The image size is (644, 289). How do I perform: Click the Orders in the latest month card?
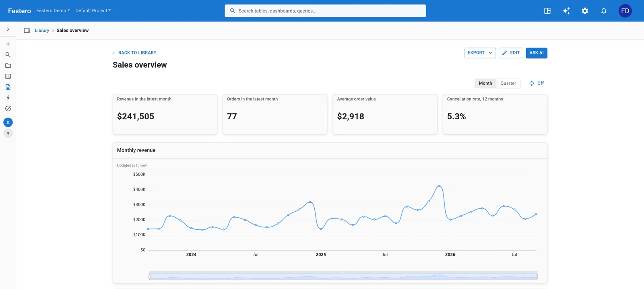[x=275, y=114]
